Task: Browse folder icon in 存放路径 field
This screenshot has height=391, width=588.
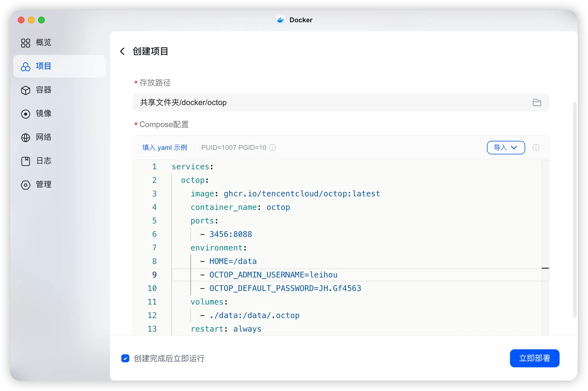Action: 537,102
